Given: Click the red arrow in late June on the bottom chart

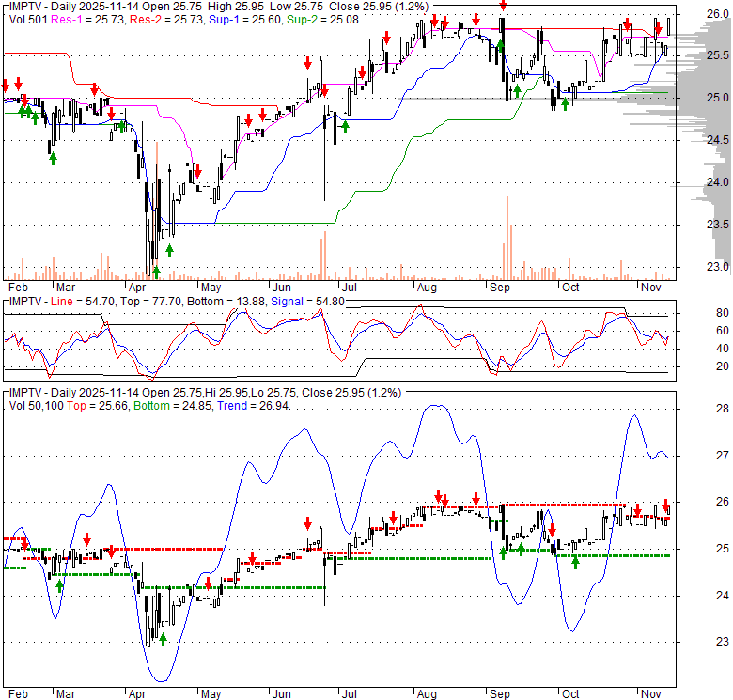Looking at the screenshot, I should [306, 523].
